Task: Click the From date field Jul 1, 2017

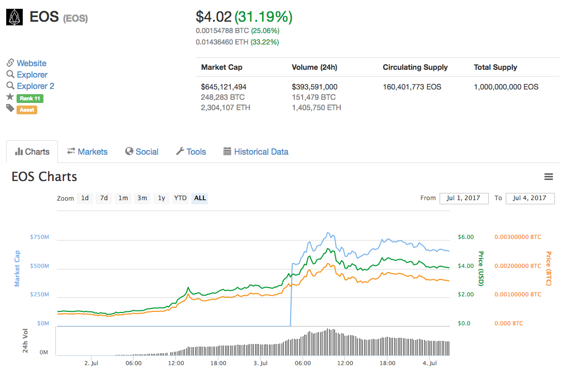Action: click(x=464, y=198)
